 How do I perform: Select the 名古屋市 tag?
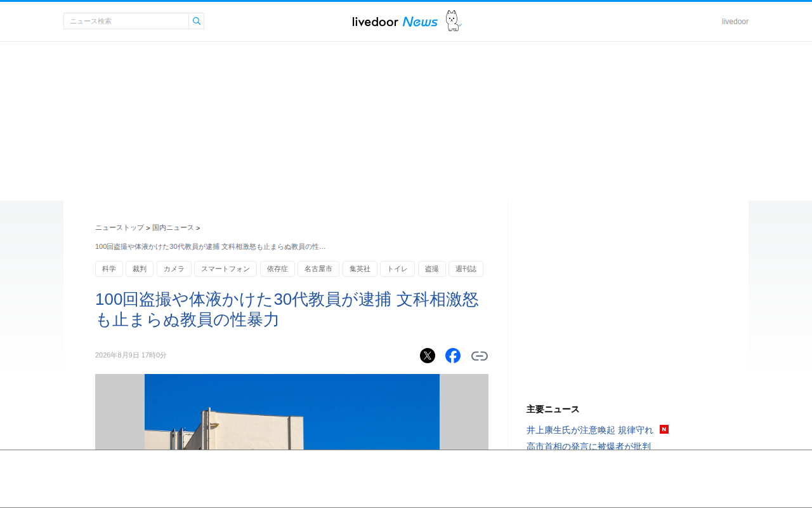click(x=318, y=269)
